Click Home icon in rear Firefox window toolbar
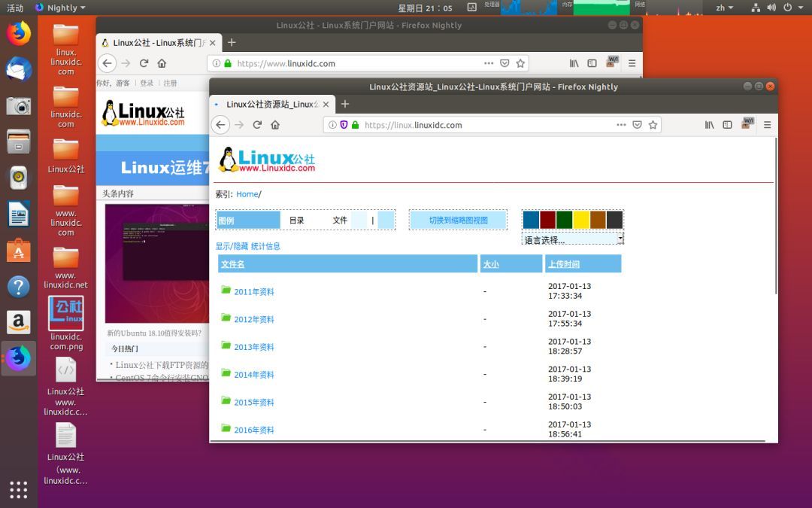Screen dimensions: 812x508 (x=162, y=63)
